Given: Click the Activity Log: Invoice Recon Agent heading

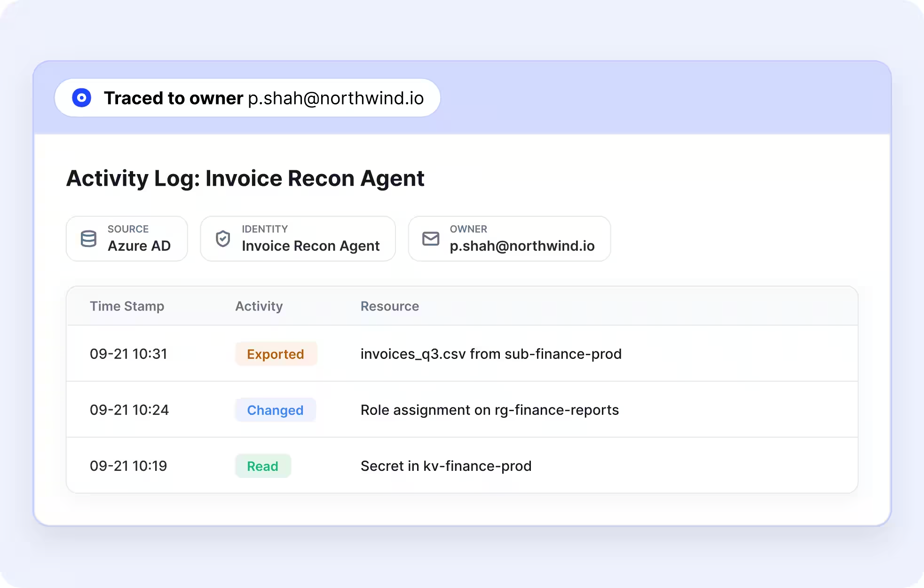Looking at the screenshot, I should (x=245, y=179).
